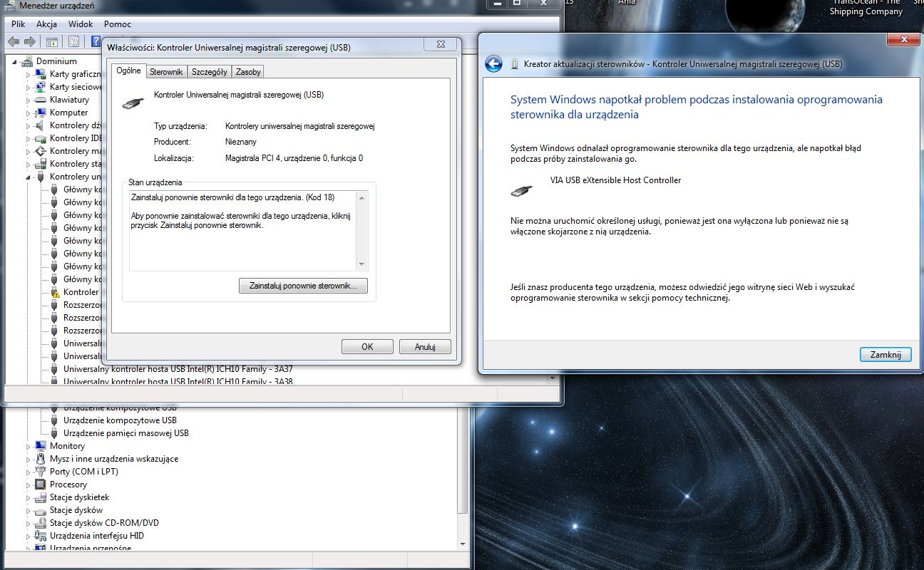Click the Porty (COM i LPT) connector icon
Screen dimensions: 924x570
(x=41, y=472)
